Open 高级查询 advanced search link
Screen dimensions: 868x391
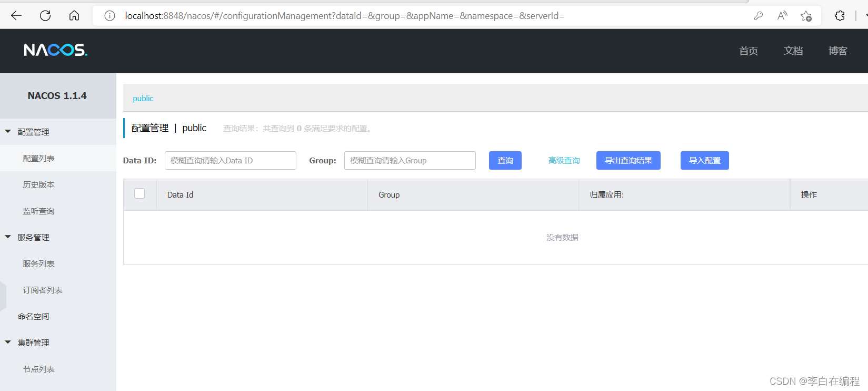pyautogui.click(x=564, y=160)
